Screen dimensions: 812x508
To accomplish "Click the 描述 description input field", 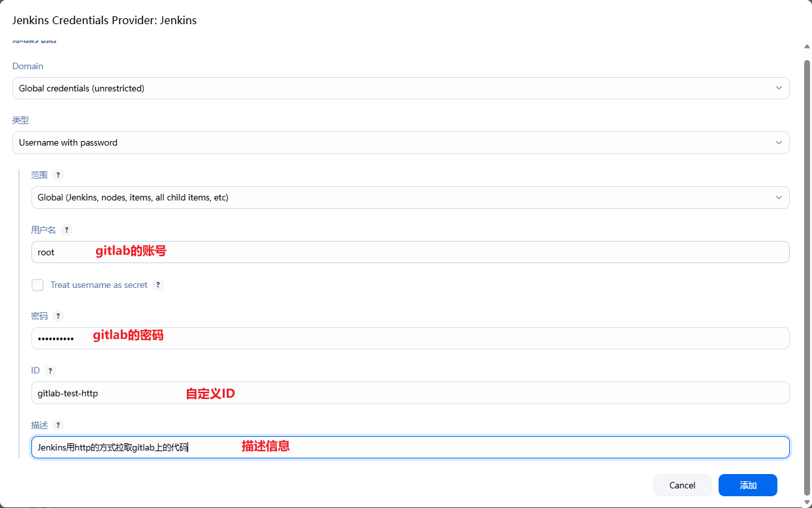I will pos(410,447).
